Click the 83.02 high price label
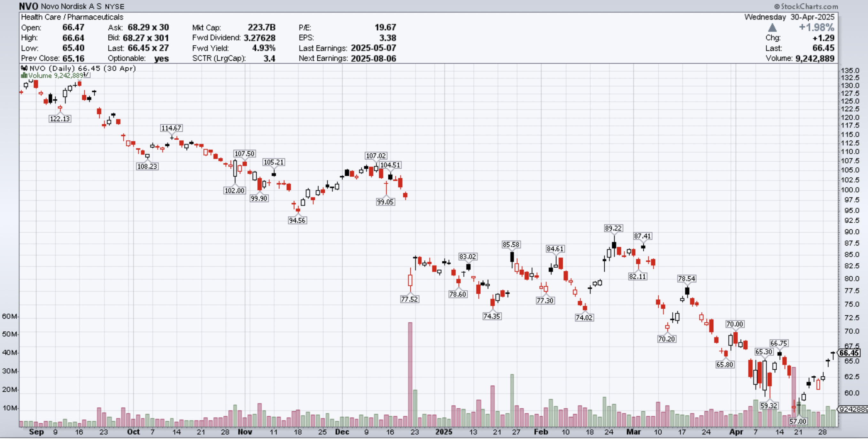 467,257
